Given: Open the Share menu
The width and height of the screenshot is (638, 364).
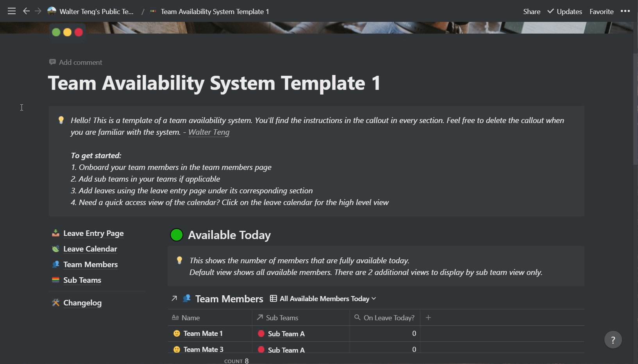Looking at the screenshot, I should pos(532,12).
